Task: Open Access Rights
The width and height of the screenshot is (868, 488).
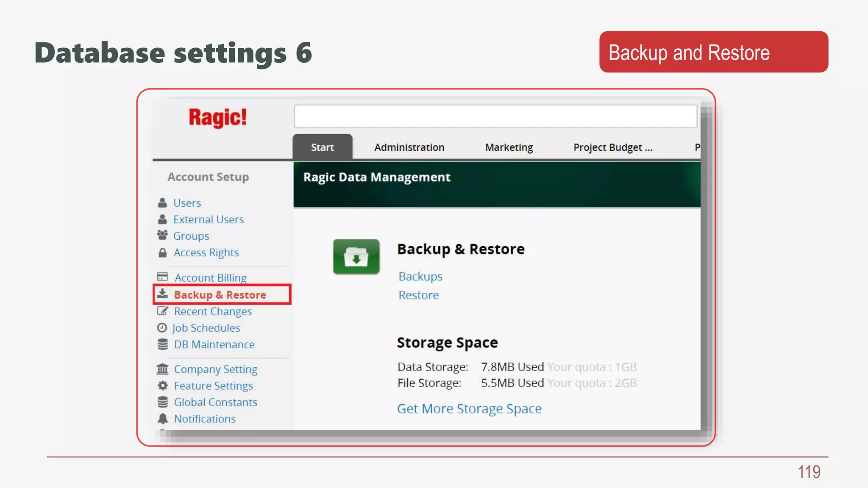Action: pyautogui.click(x=206, y=252)
